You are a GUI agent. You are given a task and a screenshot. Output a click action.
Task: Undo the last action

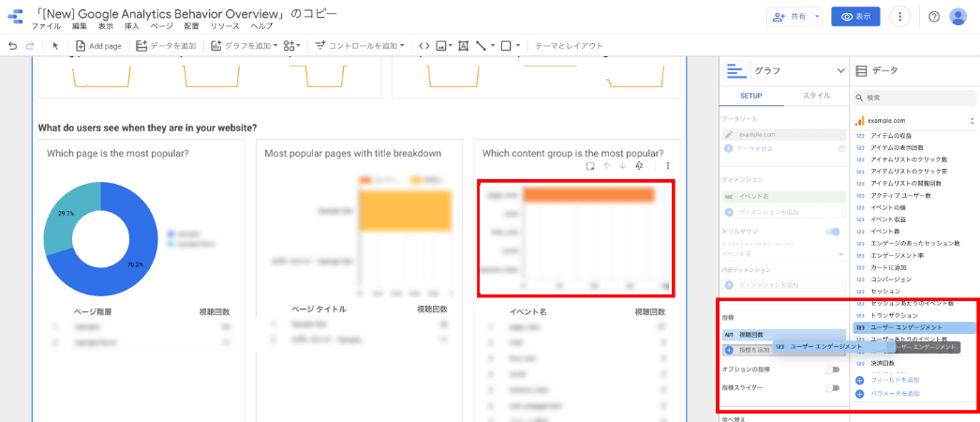[x=12, y=46]
